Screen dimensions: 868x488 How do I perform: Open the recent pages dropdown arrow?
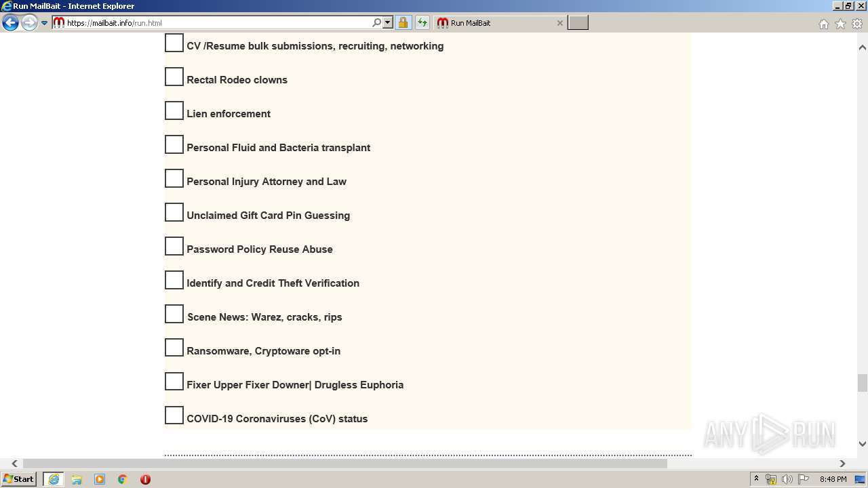click(x=45, y=23)
